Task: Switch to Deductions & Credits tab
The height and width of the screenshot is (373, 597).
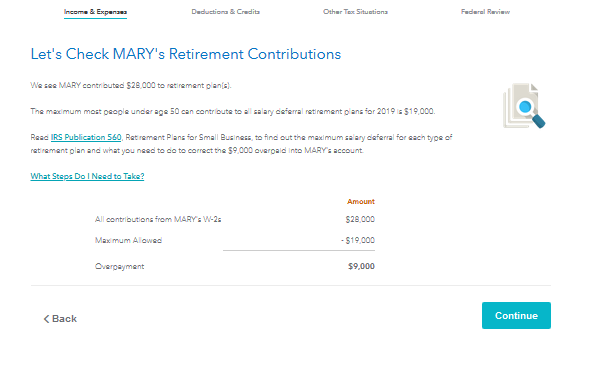Action: pyautogui.click(x=225, y=12)
